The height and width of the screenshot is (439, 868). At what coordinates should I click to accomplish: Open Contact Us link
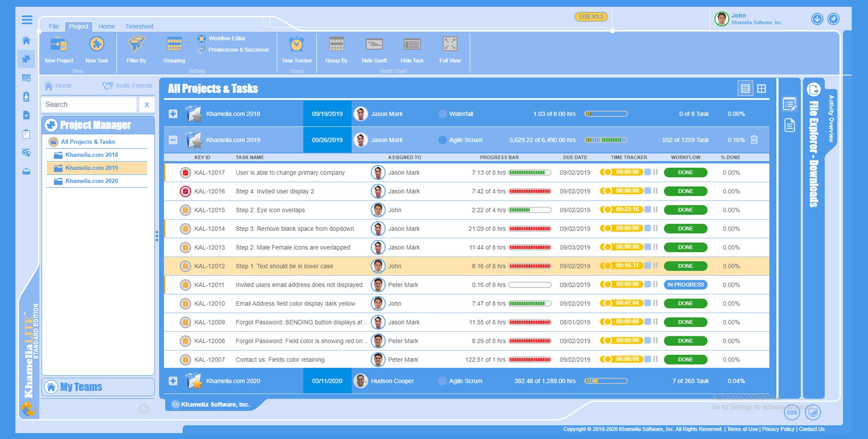click(x=811, y=429)
